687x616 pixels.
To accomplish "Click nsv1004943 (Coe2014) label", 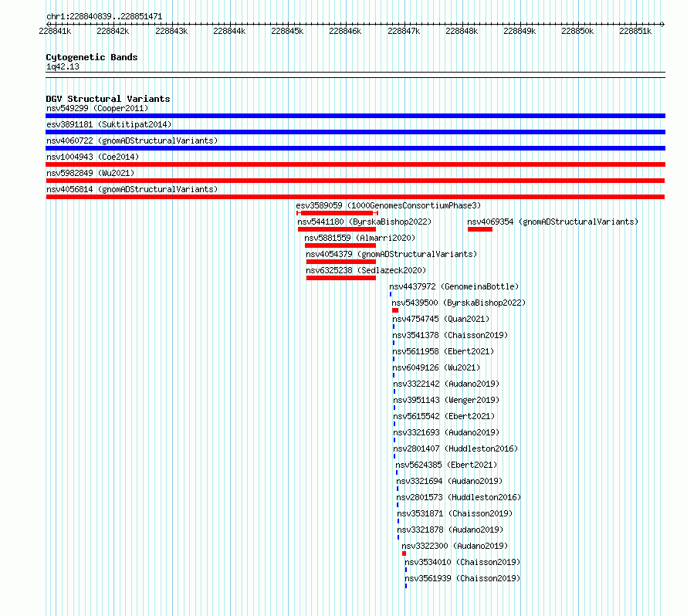I will coord(93,157).
